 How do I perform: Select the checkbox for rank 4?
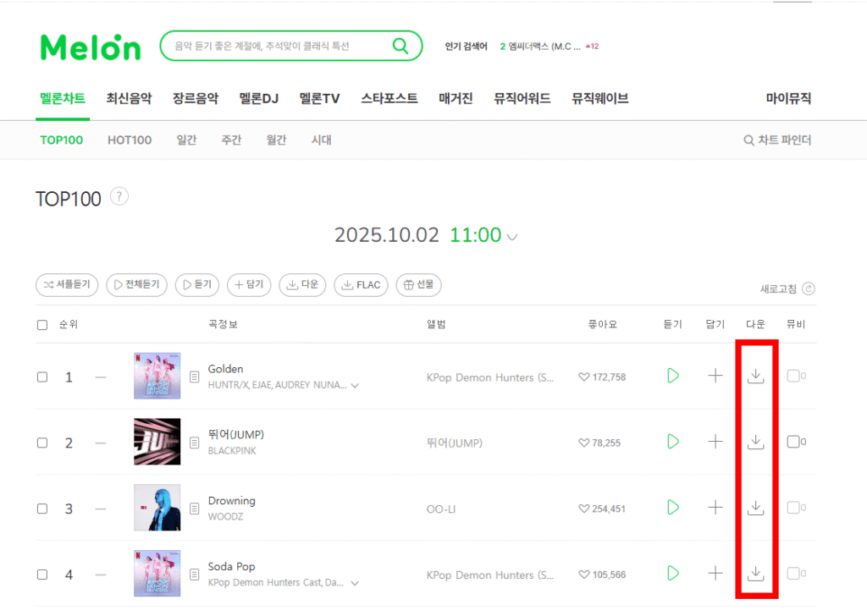tap(42, 575)
